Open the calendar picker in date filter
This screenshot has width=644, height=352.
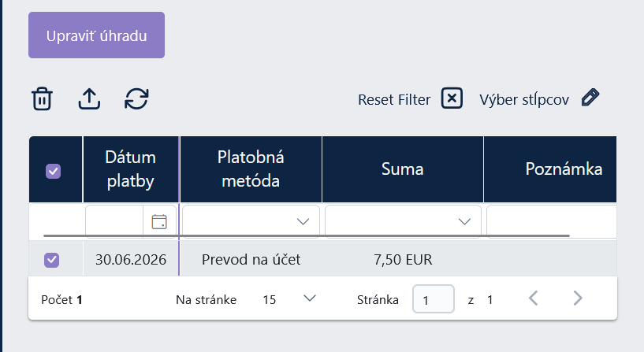pyautogui.click(x=159, y=221)
